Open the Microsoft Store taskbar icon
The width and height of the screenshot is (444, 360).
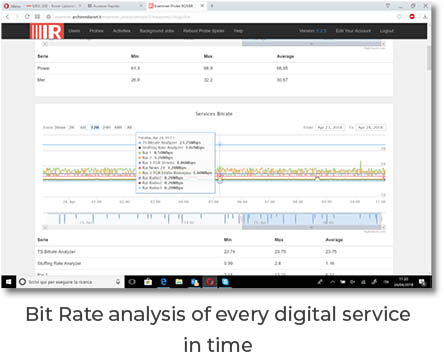[148, 282]
